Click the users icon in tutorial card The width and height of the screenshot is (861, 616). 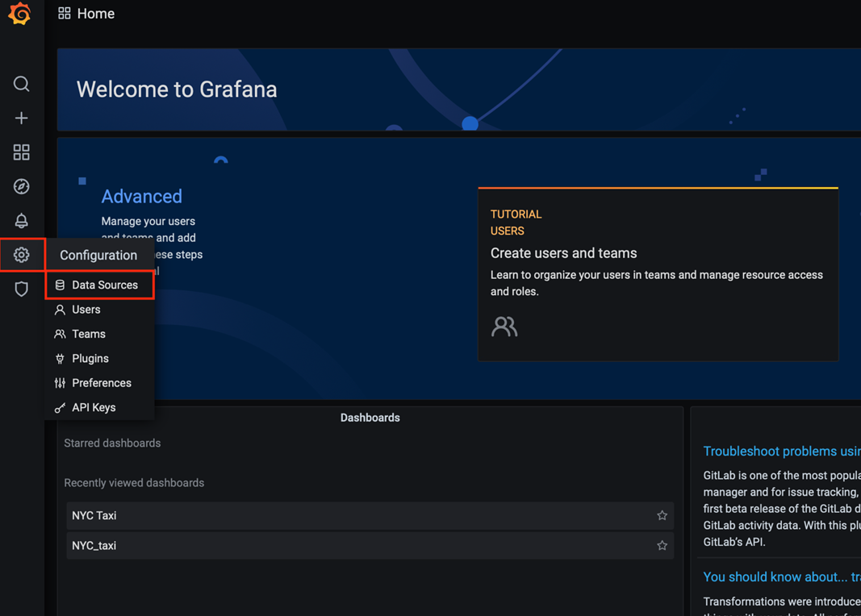point(504,327)
